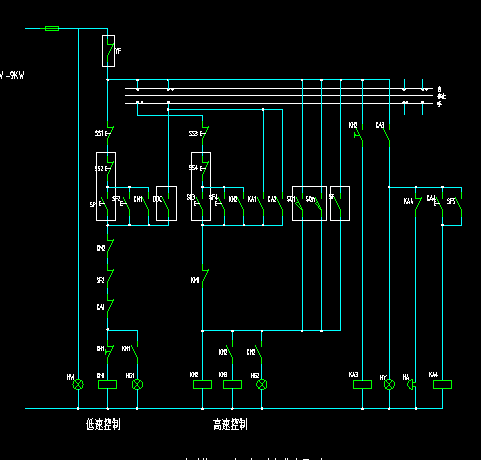
Task: Select the SS1 stop pushbutton contact
Action: pyautogui.click(x=110, y=133)
